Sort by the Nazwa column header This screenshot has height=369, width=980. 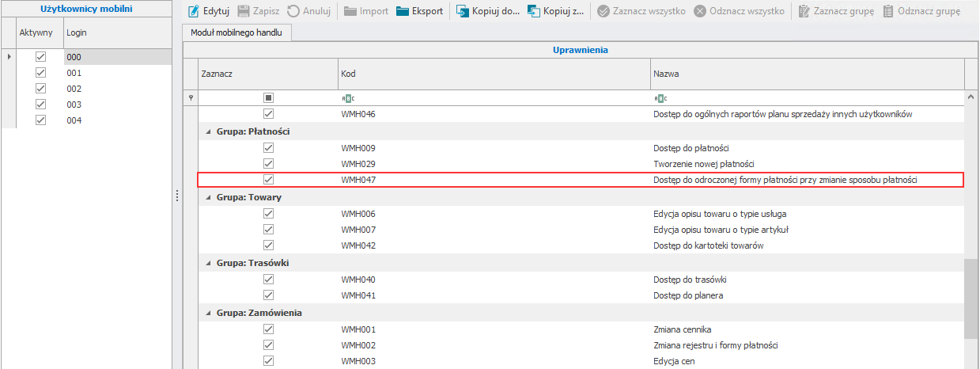click(x=807, y=74)
